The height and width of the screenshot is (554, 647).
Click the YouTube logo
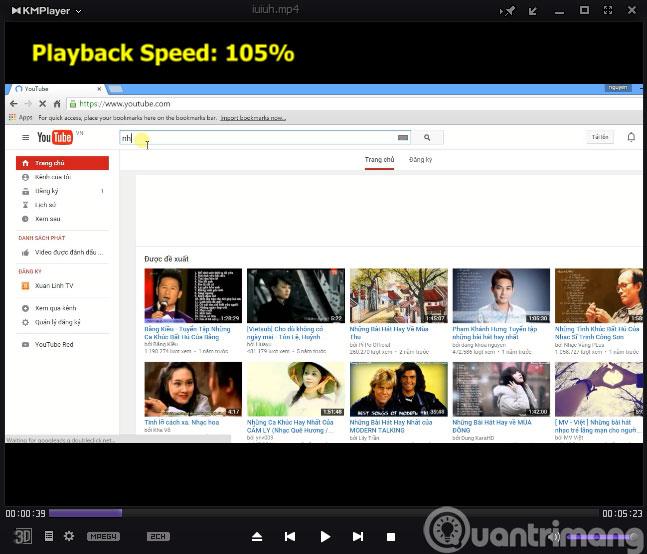55,137
